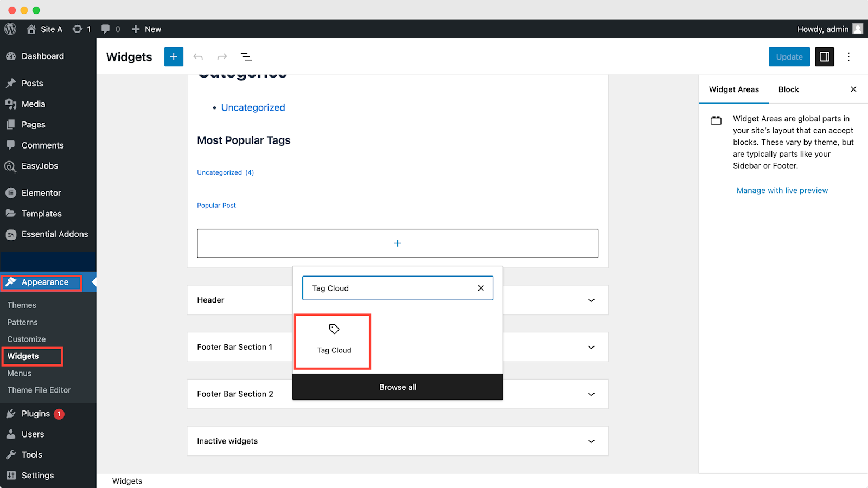Open Customize submenu item
This screenshot has height=488, width=868.
pos(26,339)
